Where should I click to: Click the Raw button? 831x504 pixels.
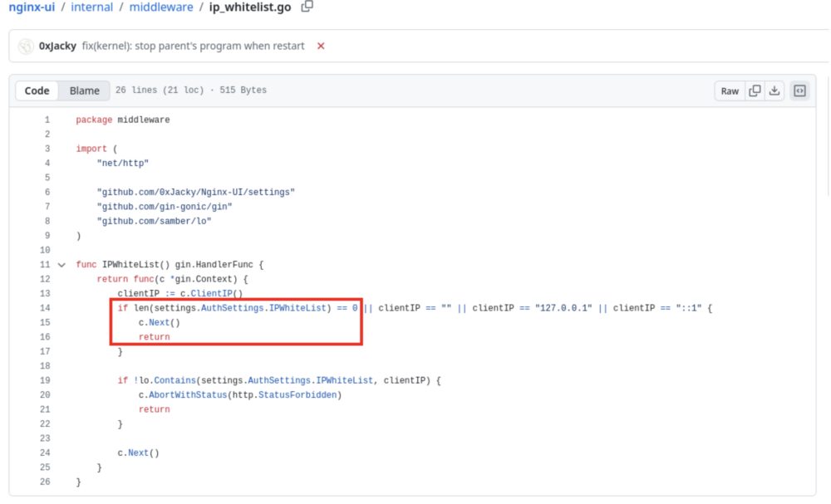point(730,91)
